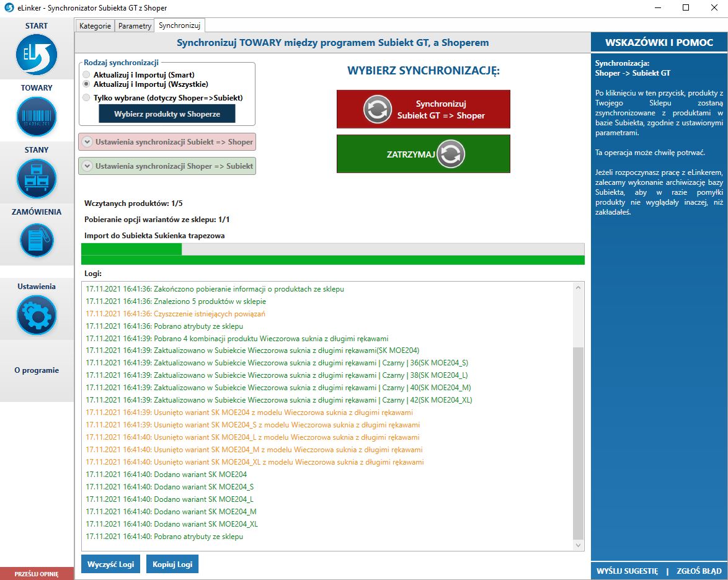This screenshot has width=728, height=580.
Task: Expand Ustawienia synchronizacji Subiekt => Shoper
Action: (167, 142)
